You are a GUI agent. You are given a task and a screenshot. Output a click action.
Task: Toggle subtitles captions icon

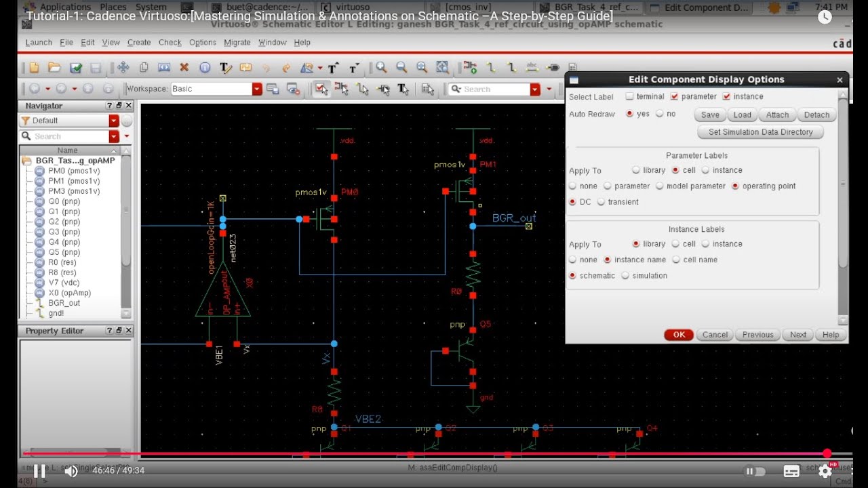coord(791,470)
